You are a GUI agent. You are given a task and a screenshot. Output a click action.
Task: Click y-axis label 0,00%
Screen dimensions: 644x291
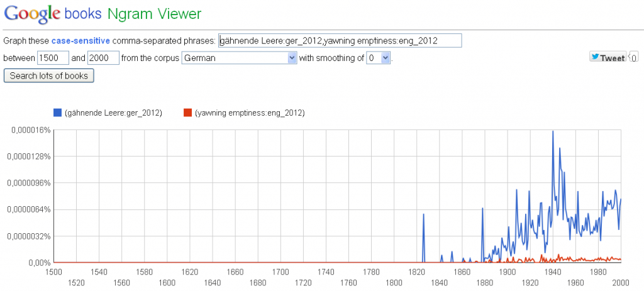40,263
